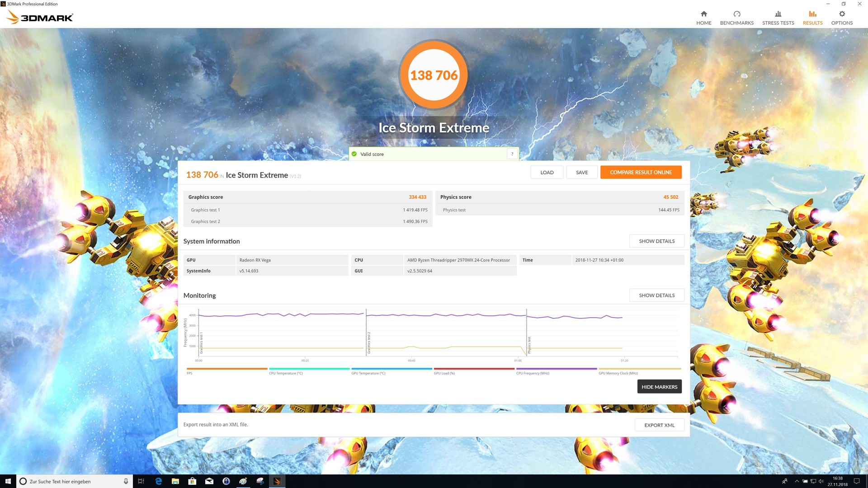This screenshot has width=868, height=488.
Task: Export the result to XML
Action: (659, 425)
